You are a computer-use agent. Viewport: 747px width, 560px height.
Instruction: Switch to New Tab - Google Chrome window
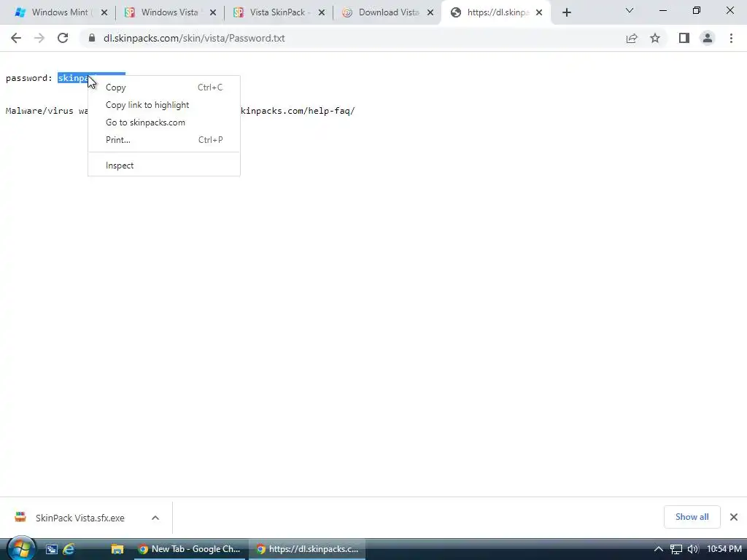click(190, 549)
